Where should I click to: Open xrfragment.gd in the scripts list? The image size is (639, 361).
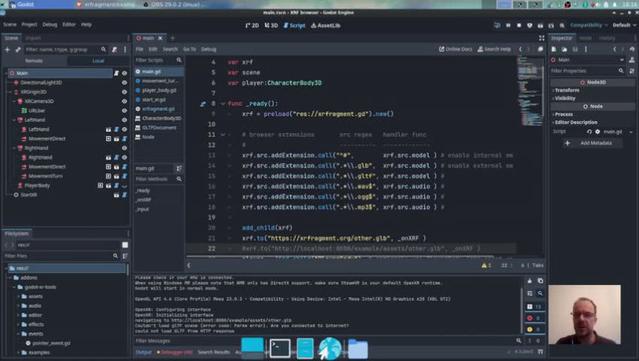(158, 109)
